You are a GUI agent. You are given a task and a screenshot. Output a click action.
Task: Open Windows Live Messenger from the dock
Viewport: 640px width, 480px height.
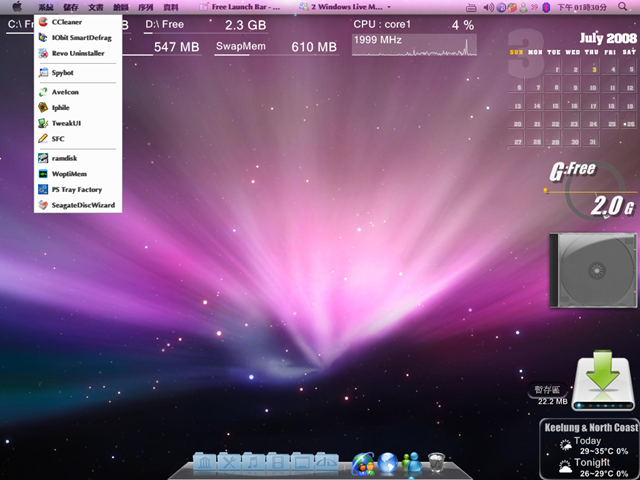412,463
